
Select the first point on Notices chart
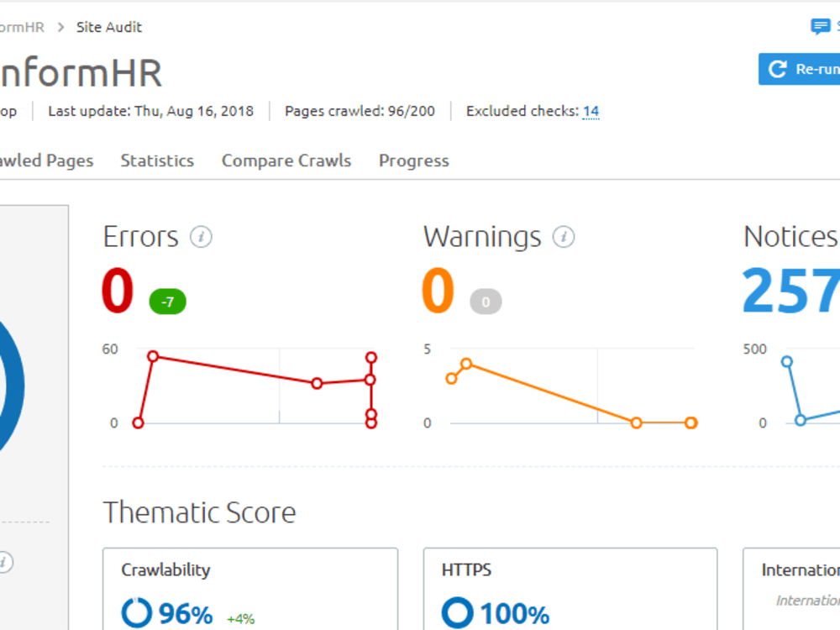click(786, 361)
